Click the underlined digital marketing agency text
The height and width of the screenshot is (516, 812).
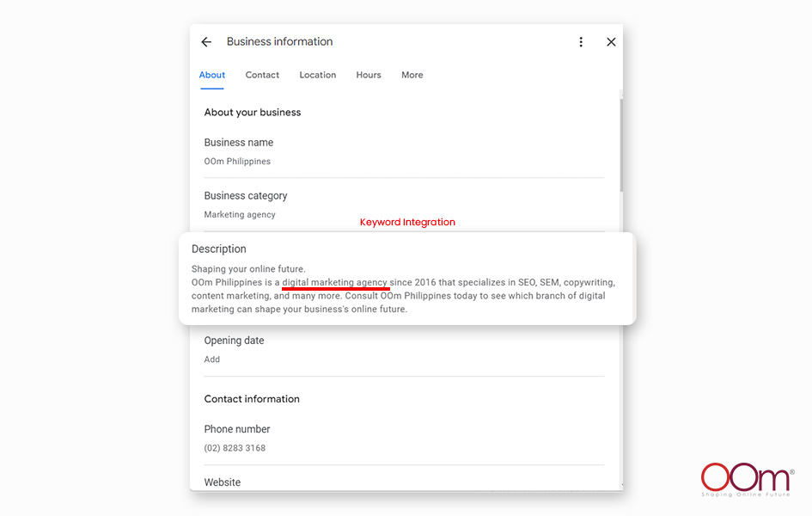(335, 282)
